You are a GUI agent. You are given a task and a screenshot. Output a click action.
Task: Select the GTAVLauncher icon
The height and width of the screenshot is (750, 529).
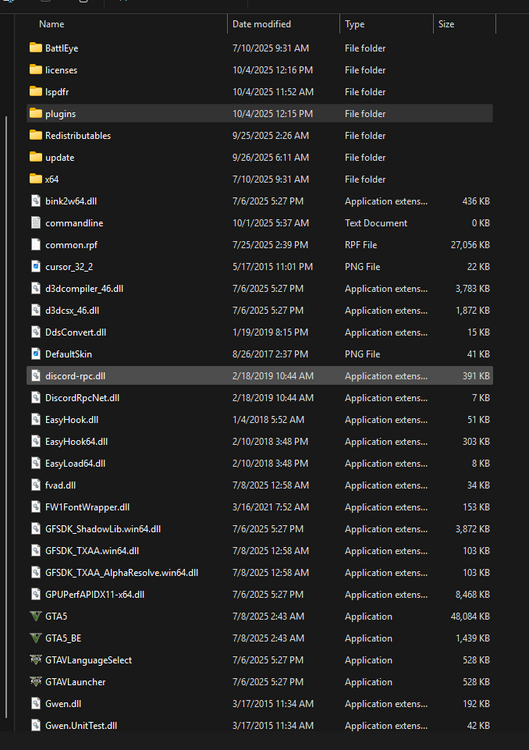click(x=36, y=682)
